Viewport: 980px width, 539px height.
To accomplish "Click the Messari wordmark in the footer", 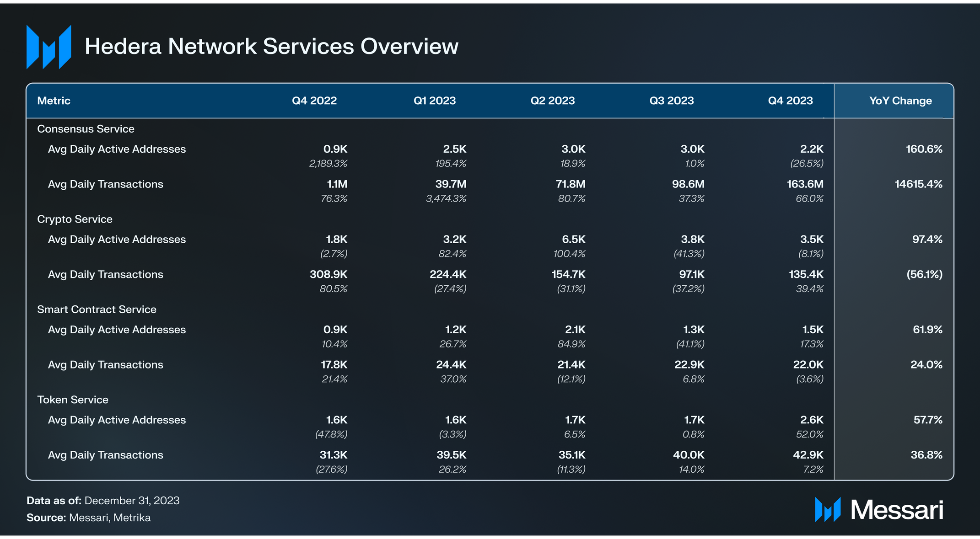I will click(897, 510).
